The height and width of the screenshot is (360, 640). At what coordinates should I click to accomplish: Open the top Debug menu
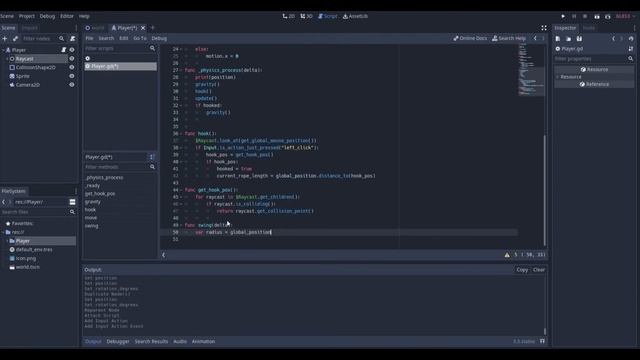(47, 16)
